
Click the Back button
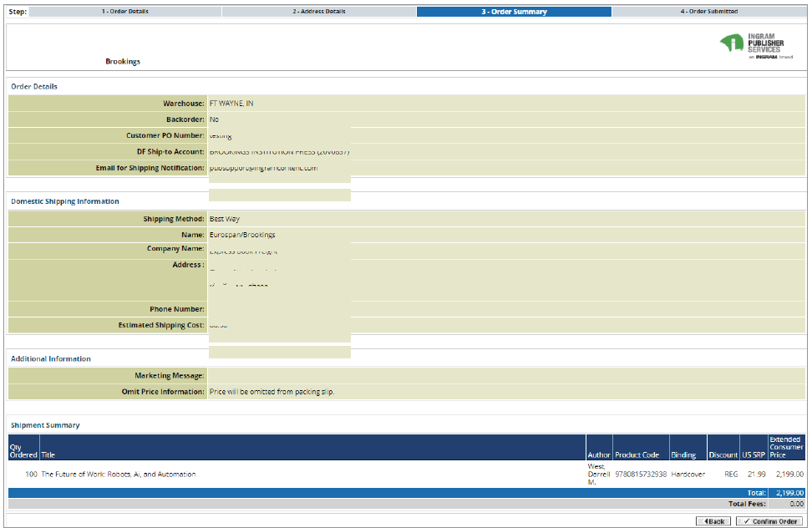713,521
